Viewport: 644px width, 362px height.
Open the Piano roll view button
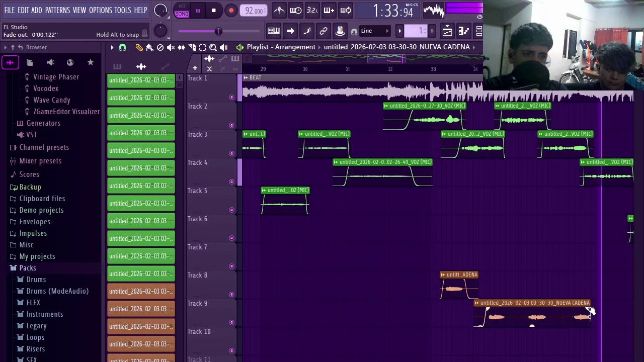[463, 31]
